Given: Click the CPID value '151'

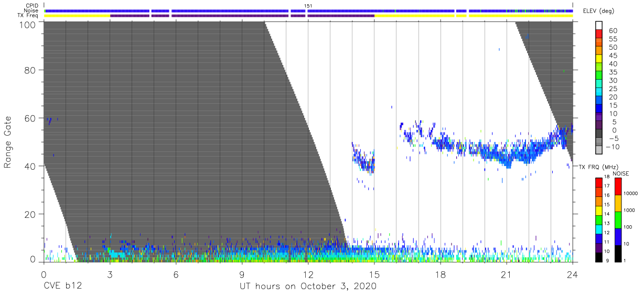Looking at the screenshot, I should point(308,6).
